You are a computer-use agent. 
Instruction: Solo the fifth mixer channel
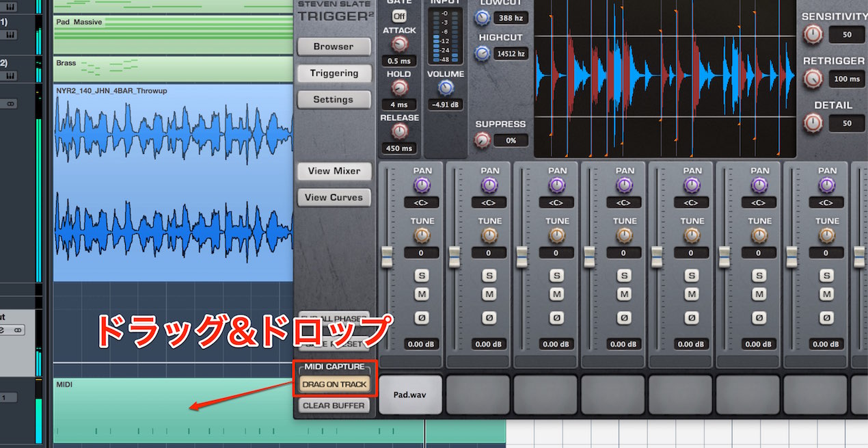[692, 276]
